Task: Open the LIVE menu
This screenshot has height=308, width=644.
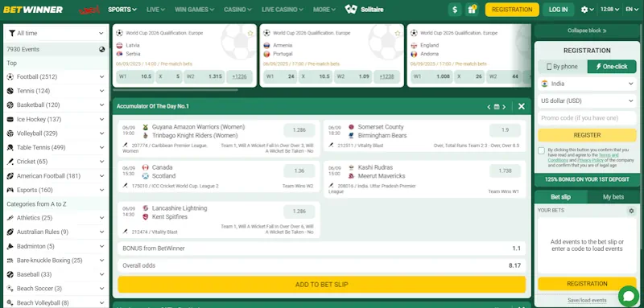Action: (x=155, y=10)
